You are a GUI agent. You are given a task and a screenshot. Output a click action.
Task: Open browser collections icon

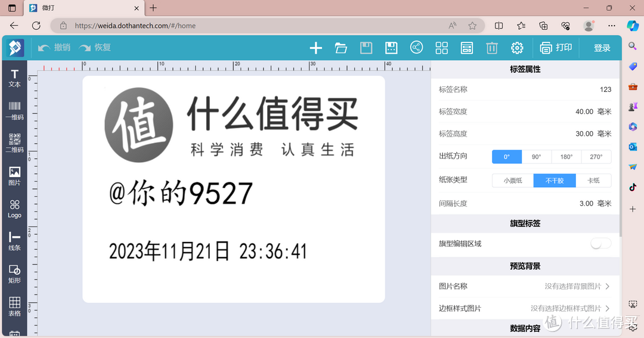click(x=543, y=26)
